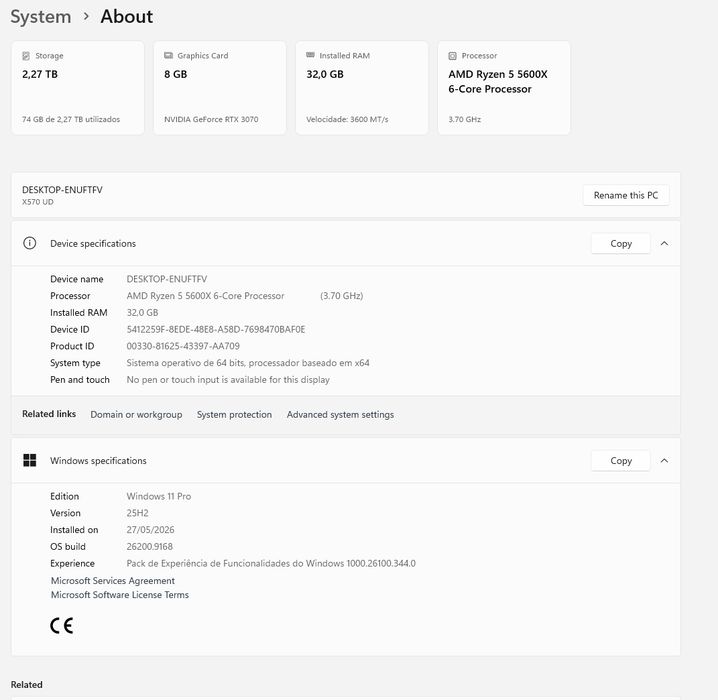The width and height of the screenshot is (718, 700).
Task: Click the Graphics Card icon
Action: coord(168,55)
